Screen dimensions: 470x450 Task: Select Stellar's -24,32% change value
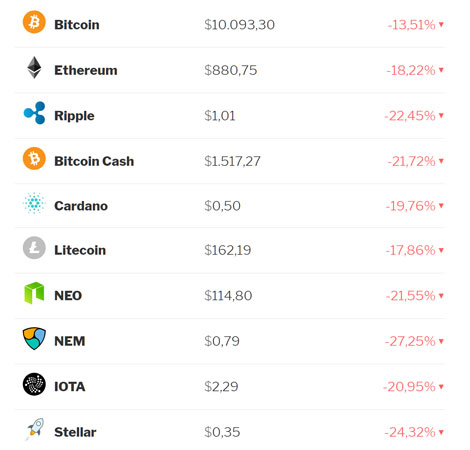pos(410,432)
